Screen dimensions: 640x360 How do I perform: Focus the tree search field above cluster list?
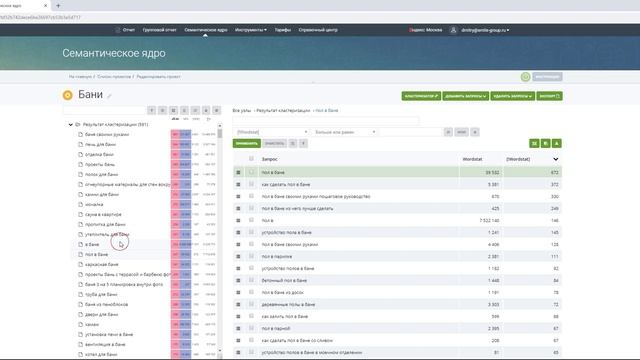(x=104, y=110)
